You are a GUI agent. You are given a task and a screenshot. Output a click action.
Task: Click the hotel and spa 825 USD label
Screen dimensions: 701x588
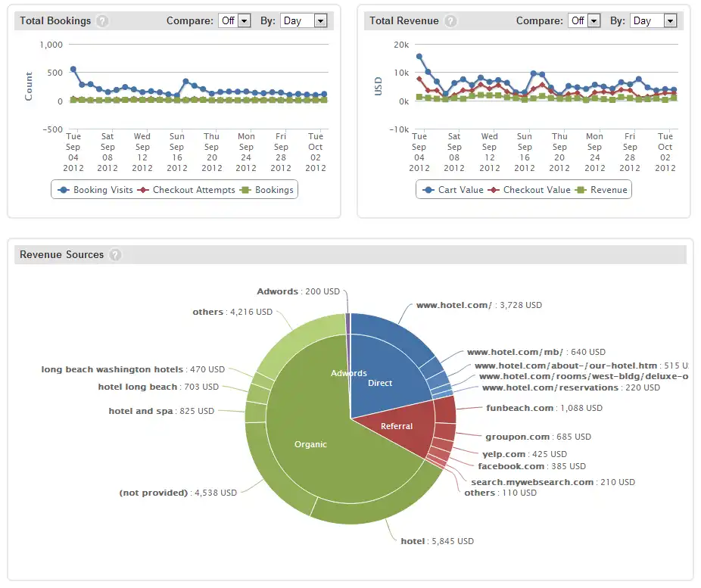click(x=161, y=411)
